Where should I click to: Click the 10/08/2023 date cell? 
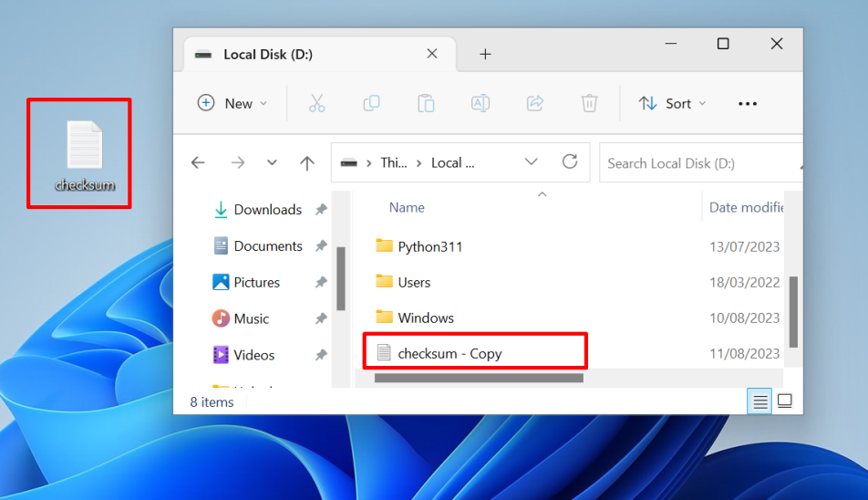(x=745, y=318)
